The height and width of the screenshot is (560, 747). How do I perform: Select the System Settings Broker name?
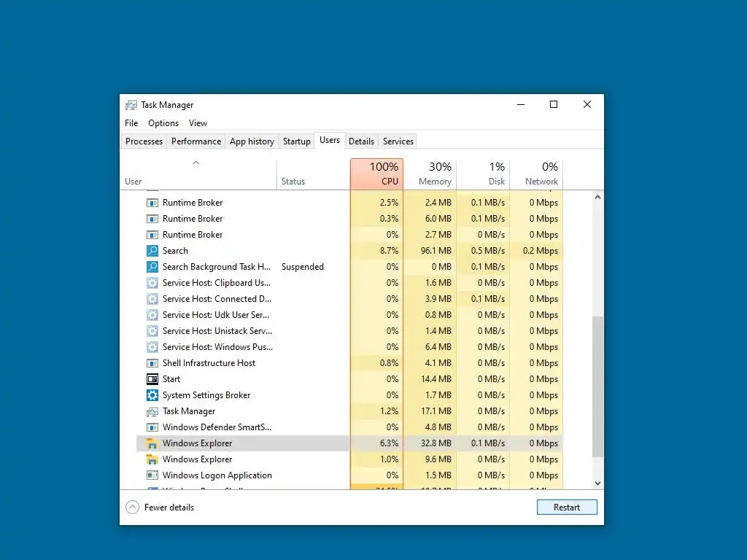click(x=206, y=395)
